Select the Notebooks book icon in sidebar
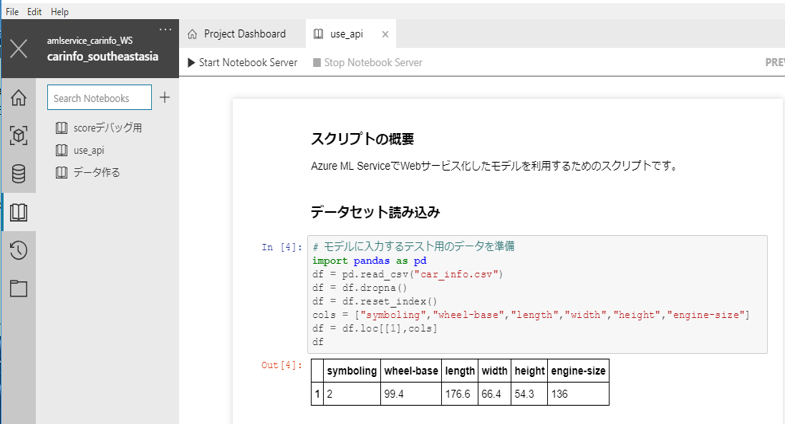785x424 pixels. 19,212
